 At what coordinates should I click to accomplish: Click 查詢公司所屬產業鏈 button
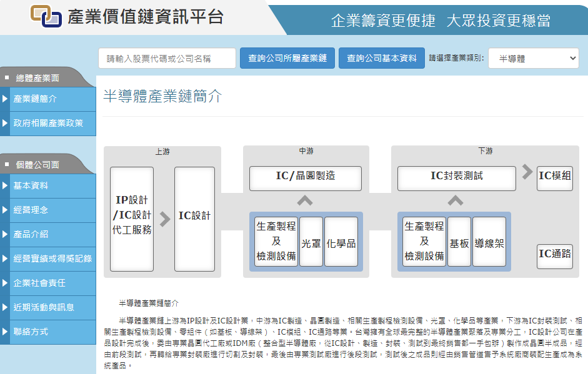point(287,58)
